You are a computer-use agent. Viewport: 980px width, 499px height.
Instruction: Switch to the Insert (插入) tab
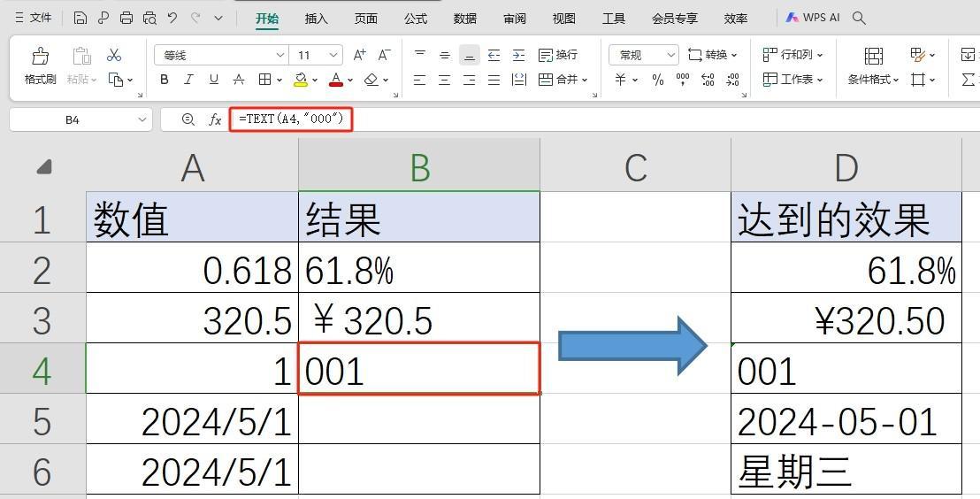[x=317, y=19]
